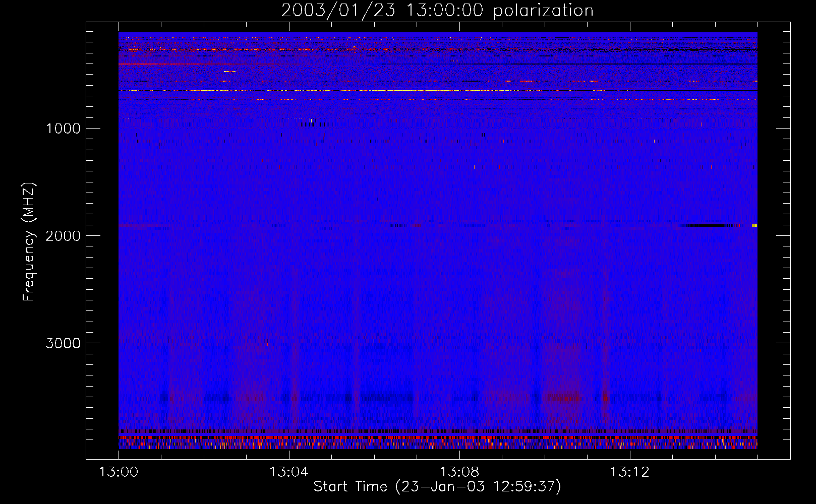Click the 2000 frequency tick label
816x504 pixels.
pos(63,236)
